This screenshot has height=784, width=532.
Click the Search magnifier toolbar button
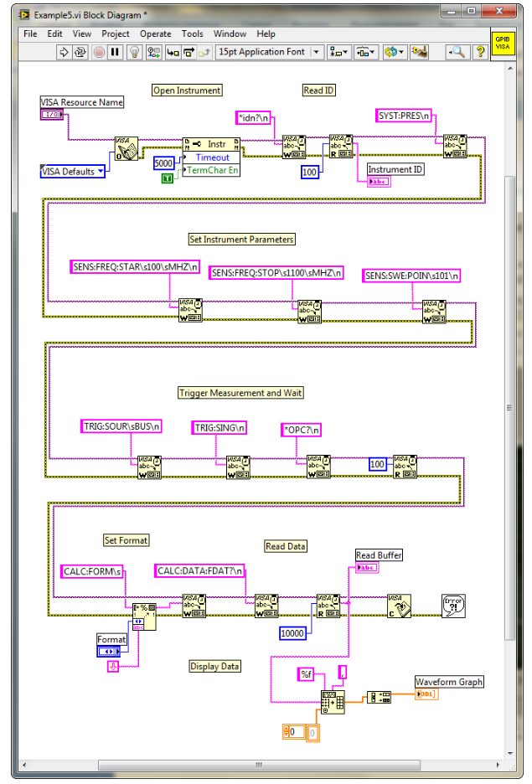457,52
